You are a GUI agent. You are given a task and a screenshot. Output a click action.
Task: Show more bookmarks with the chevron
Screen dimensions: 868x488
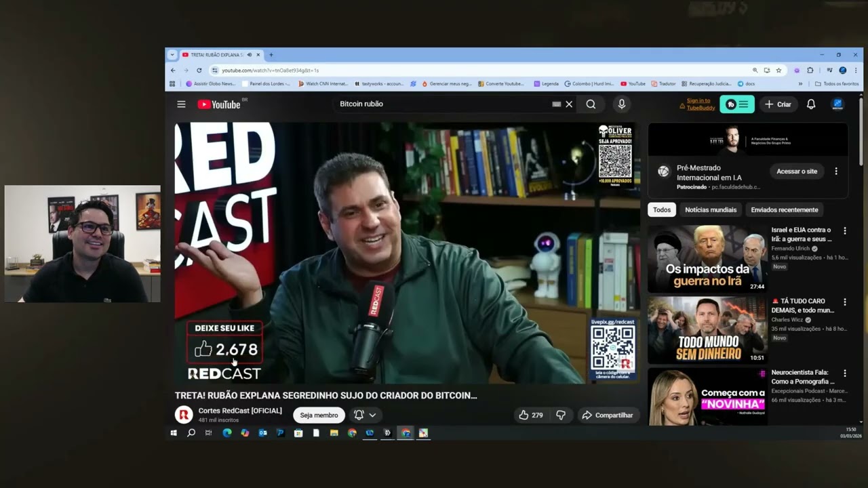point(800,83)
